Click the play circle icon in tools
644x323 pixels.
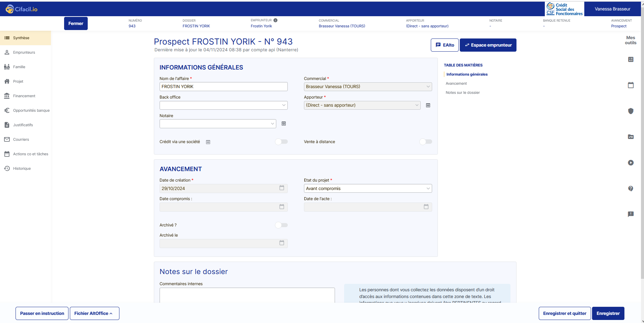coord(631,163)
